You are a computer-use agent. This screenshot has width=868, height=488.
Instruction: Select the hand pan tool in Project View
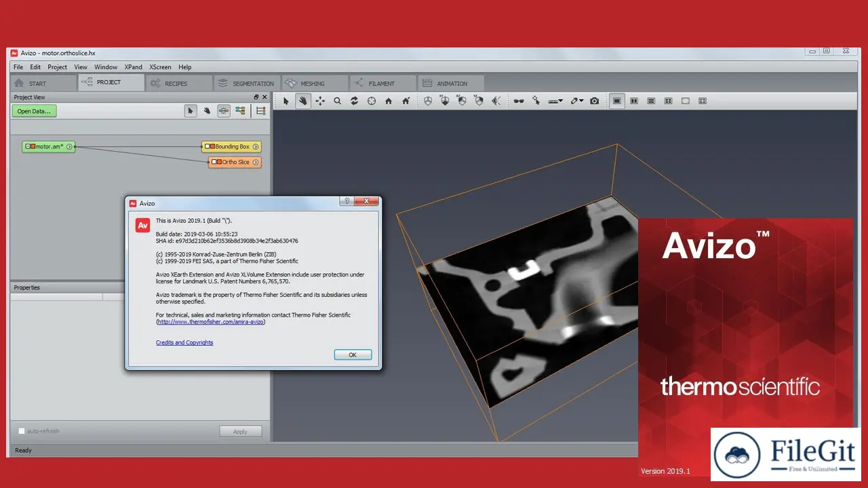click(x=207, y=110)
